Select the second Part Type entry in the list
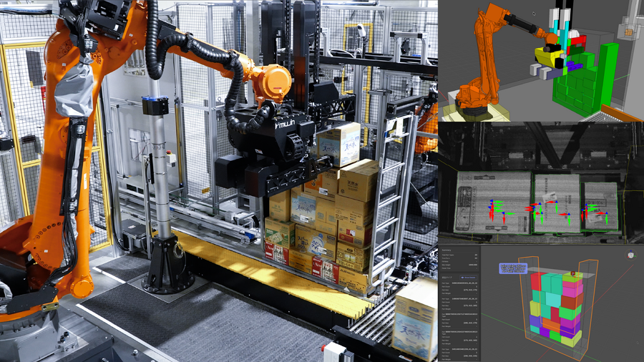 click(x=459, y=299)
